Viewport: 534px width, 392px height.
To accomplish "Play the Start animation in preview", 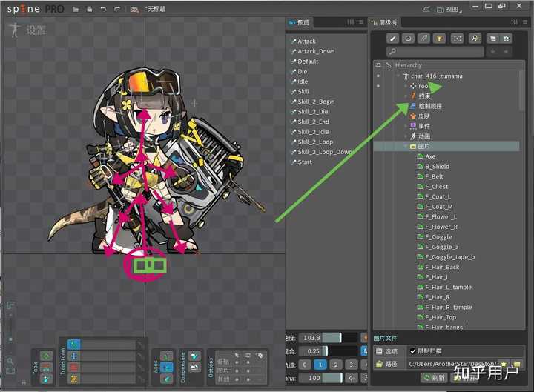I will 305,162.
